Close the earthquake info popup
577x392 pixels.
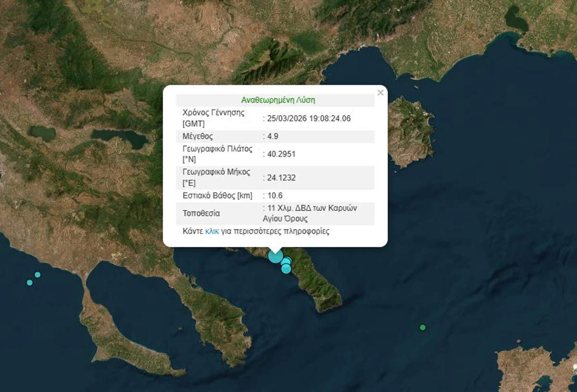click(x=380, y=93)
